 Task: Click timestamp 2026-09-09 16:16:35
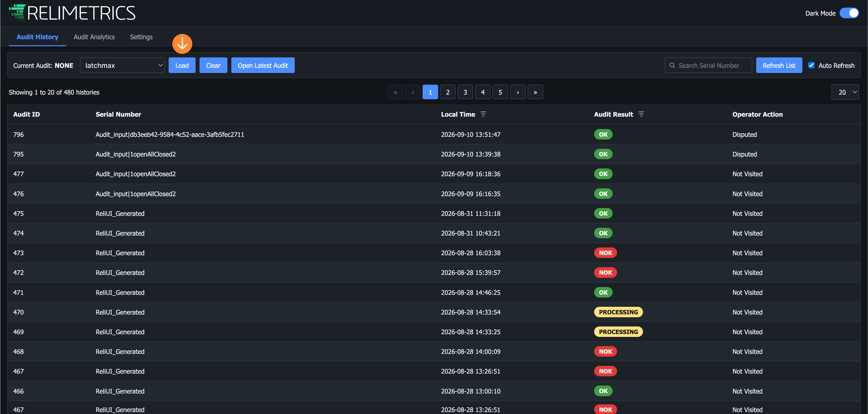pyautogui.click(x=471, y=194)
